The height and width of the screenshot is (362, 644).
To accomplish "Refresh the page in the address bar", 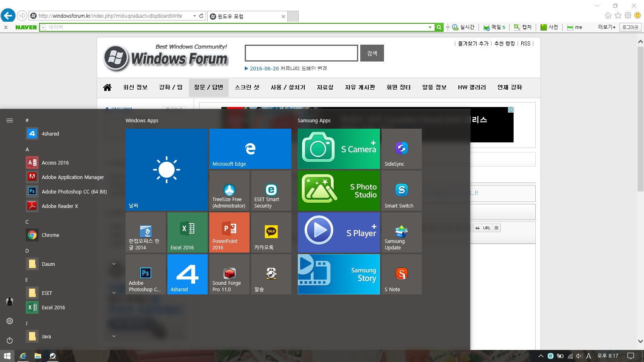I will 201,16.
